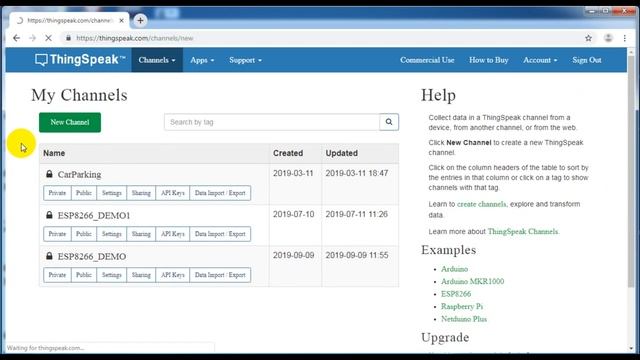640x360 pixels.
Task: Open Private view for ESP8266_DEMO1
Action: (57, 234)
